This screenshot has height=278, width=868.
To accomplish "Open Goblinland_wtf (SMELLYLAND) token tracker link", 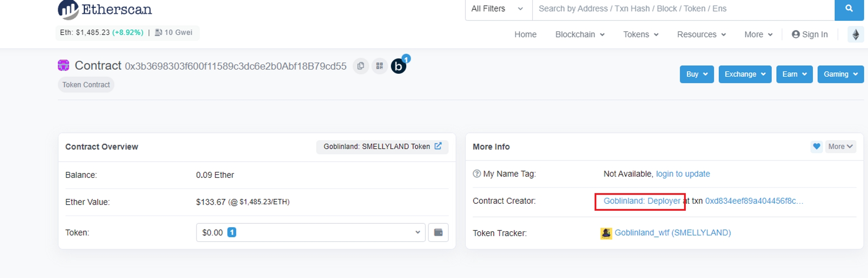I will coord(672,233).
